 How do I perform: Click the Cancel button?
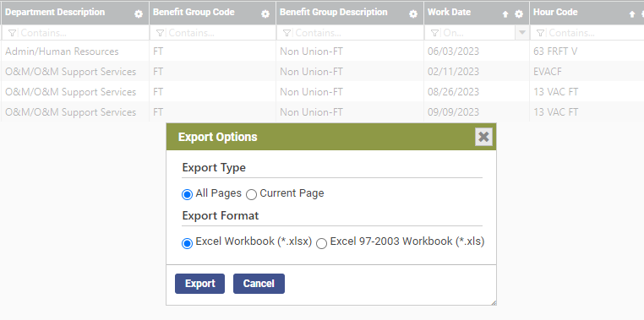(x=259, y=284)
